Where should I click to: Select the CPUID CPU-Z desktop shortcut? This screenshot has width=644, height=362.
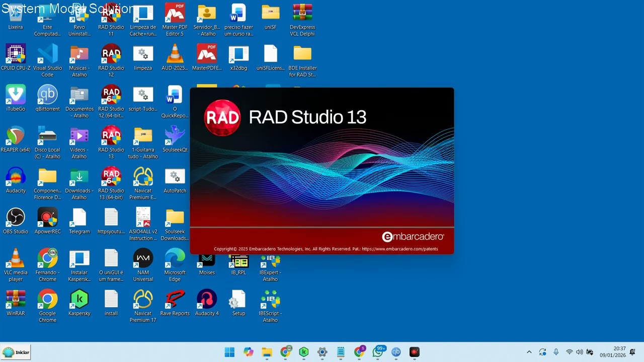coord(16,58)
